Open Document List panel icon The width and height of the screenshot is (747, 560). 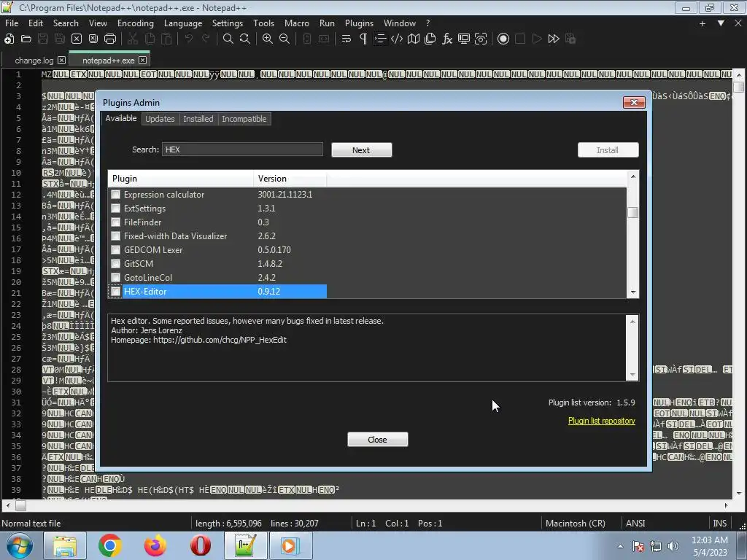tap(430, 39)
